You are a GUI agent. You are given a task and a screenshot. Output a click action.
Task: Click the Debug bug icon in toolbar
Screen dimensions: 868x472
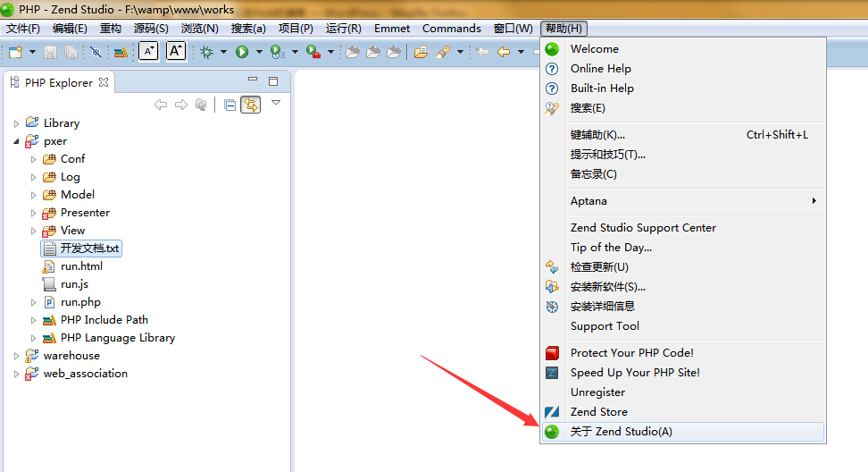(206, 52)
